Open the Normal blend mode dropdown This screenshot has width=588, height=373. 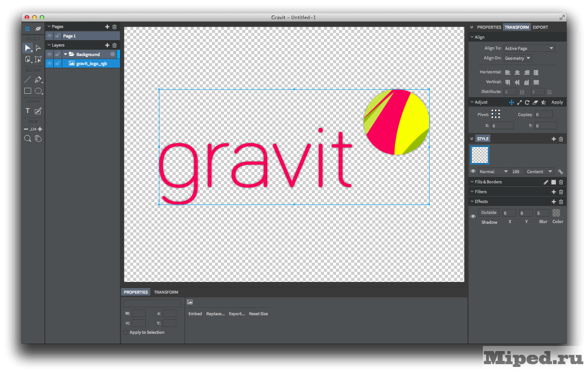pyautogui.click(x=494, y=172)
